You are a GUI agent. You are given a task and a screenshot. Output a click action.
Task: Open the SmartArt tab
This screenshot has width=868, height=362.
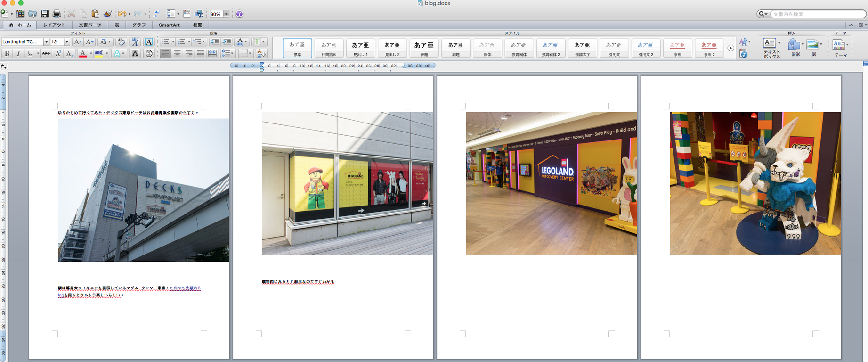pyautogui.click(x=169, y=25)
